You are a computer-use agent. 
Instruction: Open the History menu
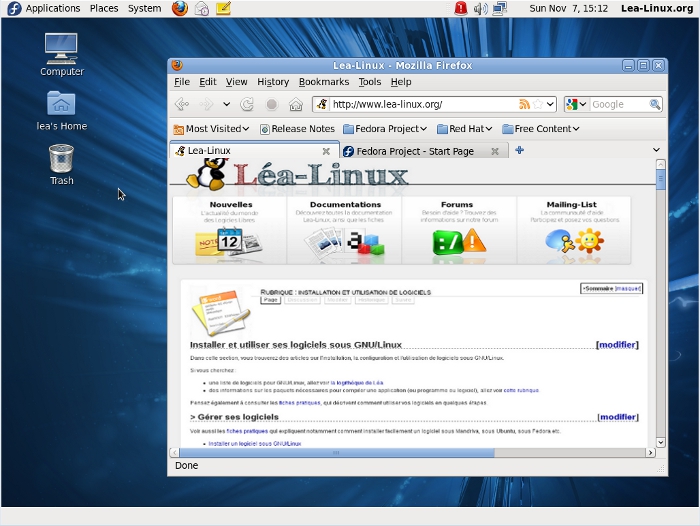[273, 82]
